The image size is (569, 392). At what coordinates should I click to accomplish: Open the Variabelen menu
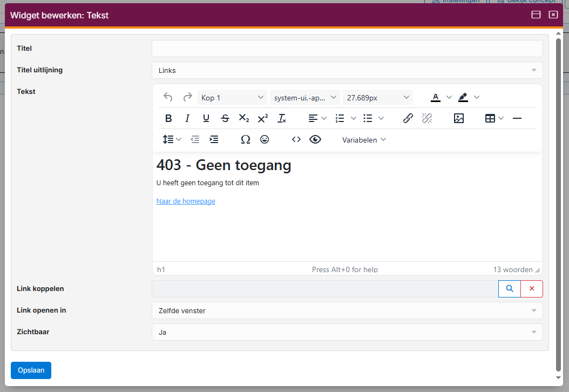point(364,139)
